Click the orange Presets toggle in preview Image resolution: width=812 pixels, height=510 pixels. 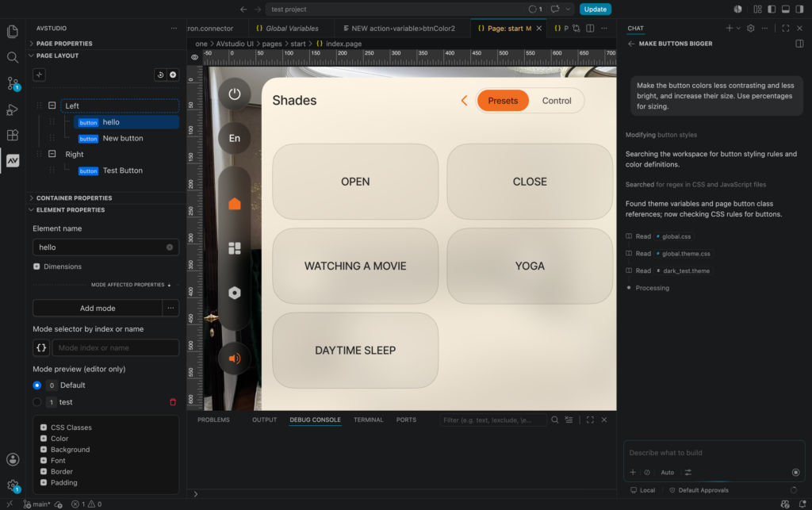503,101
